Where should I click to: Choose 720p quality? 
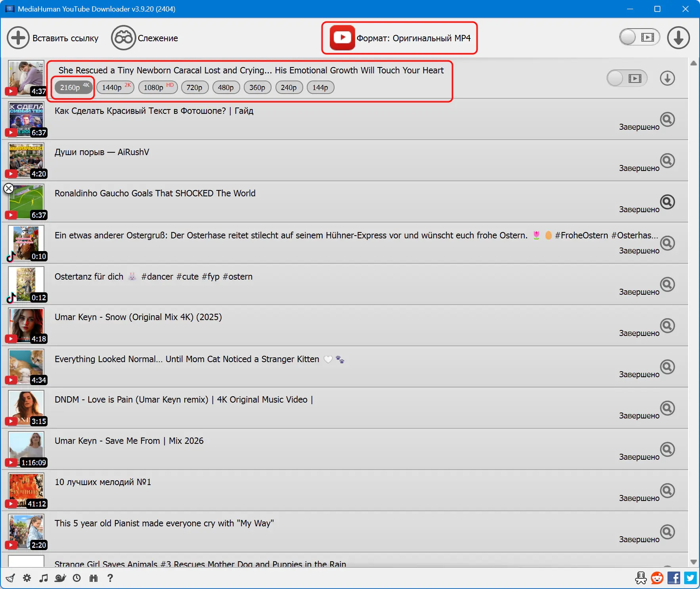tap(194, 87)
